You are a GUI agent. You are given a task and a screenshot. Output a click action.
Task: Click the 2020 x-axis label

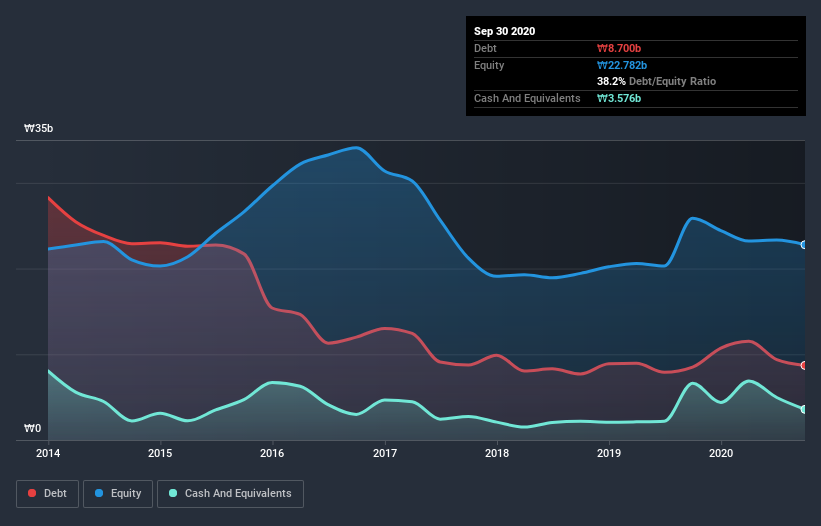721,453
